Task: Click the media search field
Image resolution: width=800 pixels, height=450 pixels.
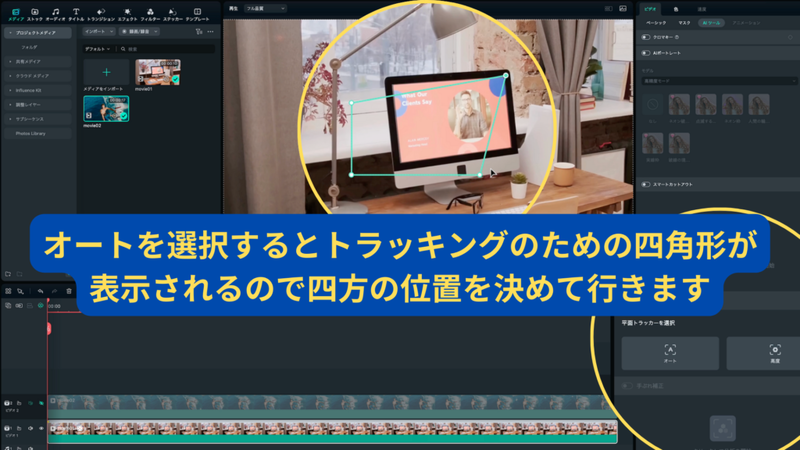Action: click(x=166, y=49)
